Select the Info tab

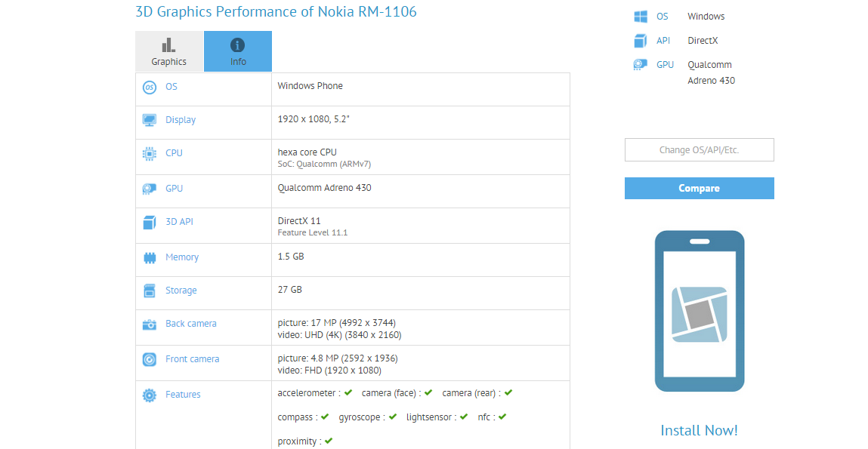click(x=238, y=51)
